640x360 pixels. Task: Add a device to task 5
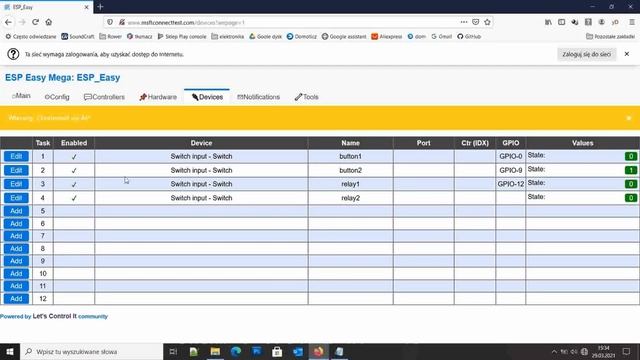pos(16,211)
